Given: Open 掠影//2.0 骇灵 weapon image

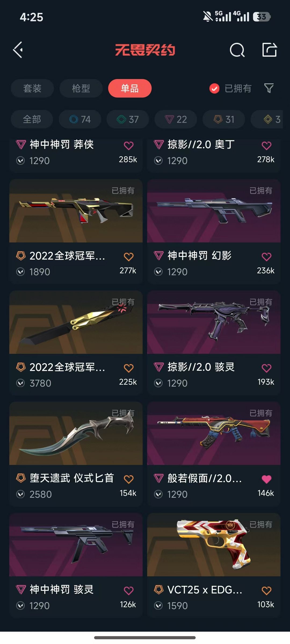Looking at the screenshot, I should pos(214,322).
